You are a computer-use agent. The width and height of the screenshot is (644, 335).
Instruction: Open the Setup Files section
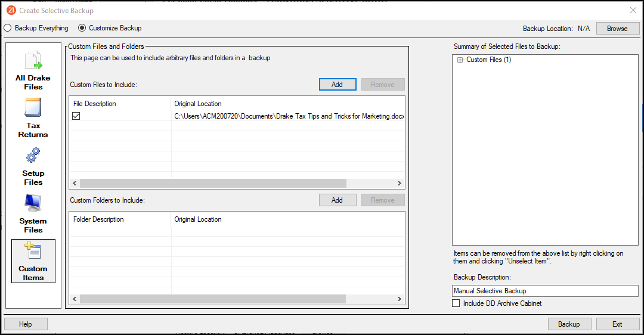tap(33, 166)
